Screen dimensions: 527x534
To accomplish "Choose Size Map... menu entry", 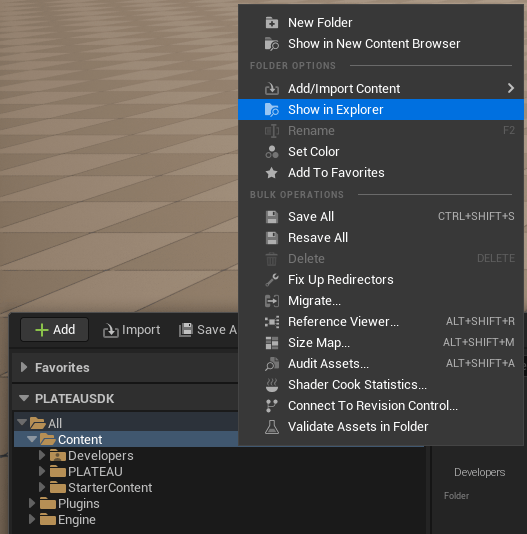I will (x=381, y=343).
